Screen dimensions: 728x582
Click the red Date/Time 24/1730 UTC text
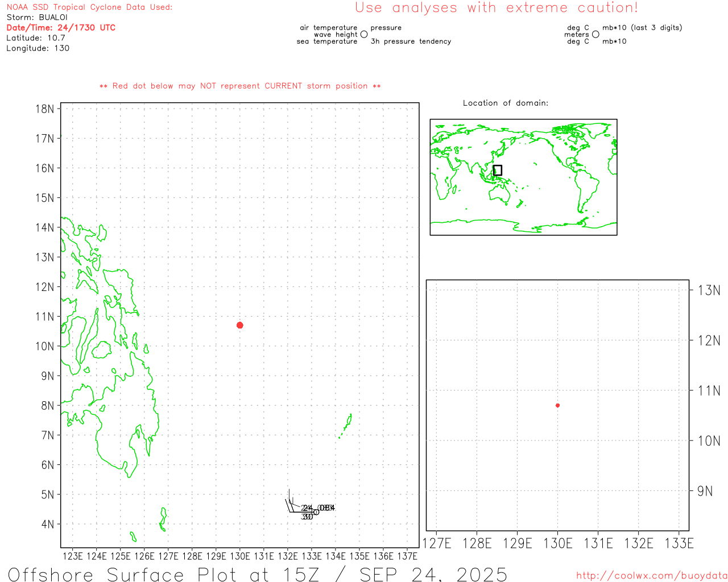[x=61, y=28]
